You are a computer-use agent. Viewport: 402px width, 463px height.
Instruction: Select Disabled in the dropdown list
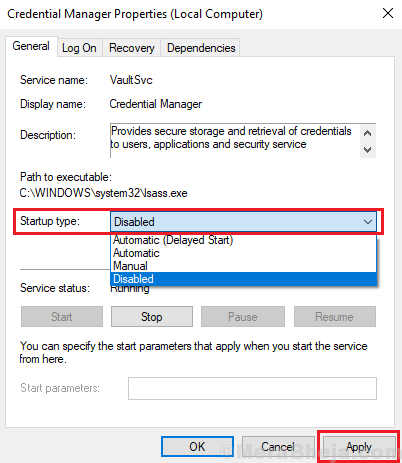[243, 279]
